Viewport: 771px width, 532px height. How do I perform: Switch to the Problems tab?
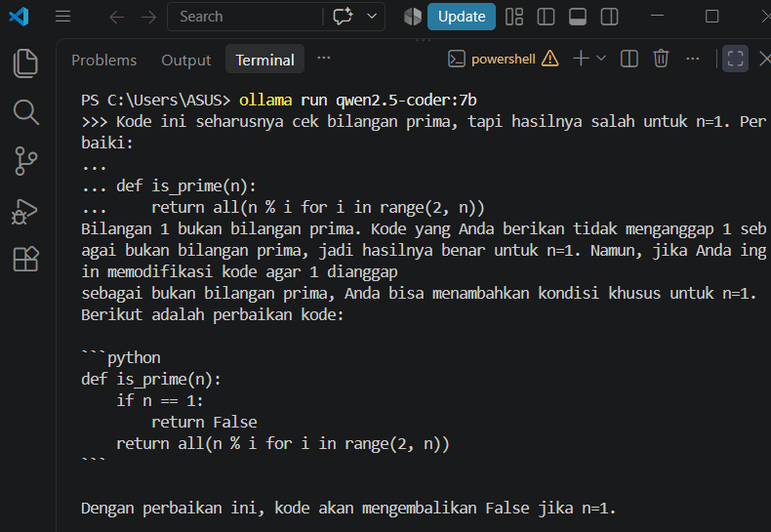[103, 60]
